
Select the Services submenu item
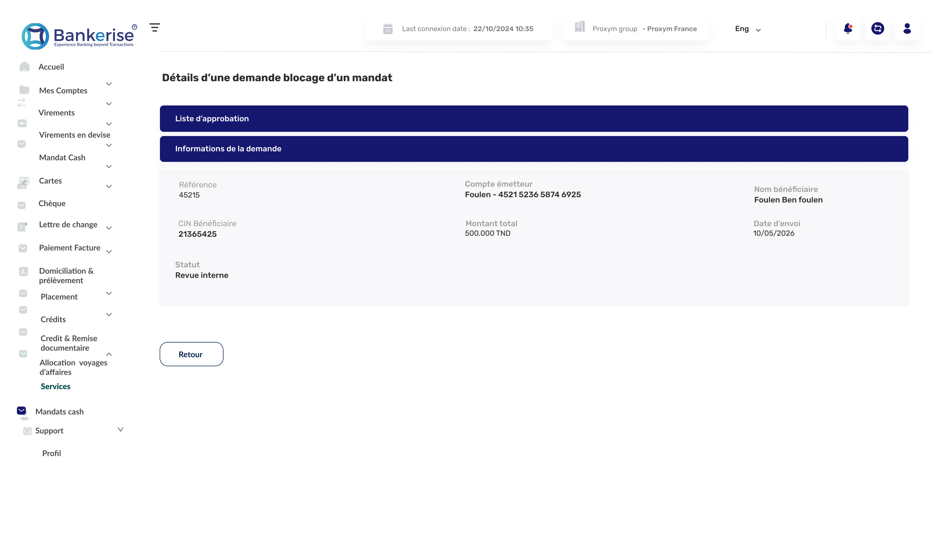coord(55,387)
